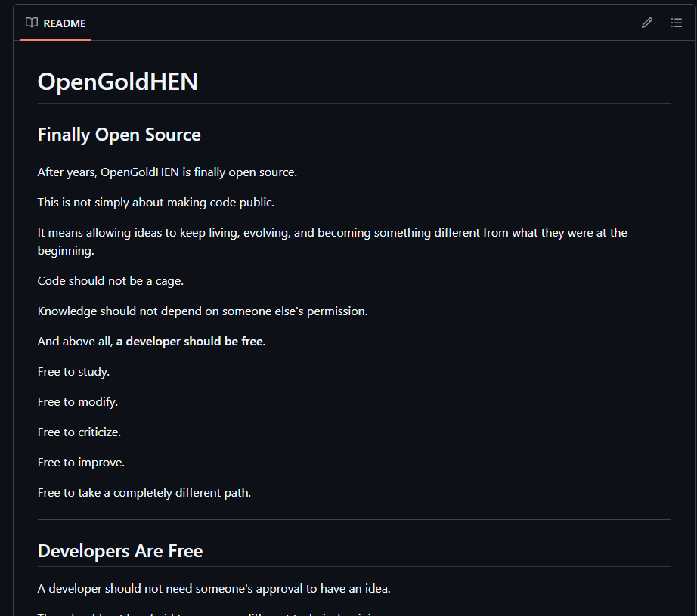Click the line "Code should not be a cage."
697x616 pixels.
110,281
